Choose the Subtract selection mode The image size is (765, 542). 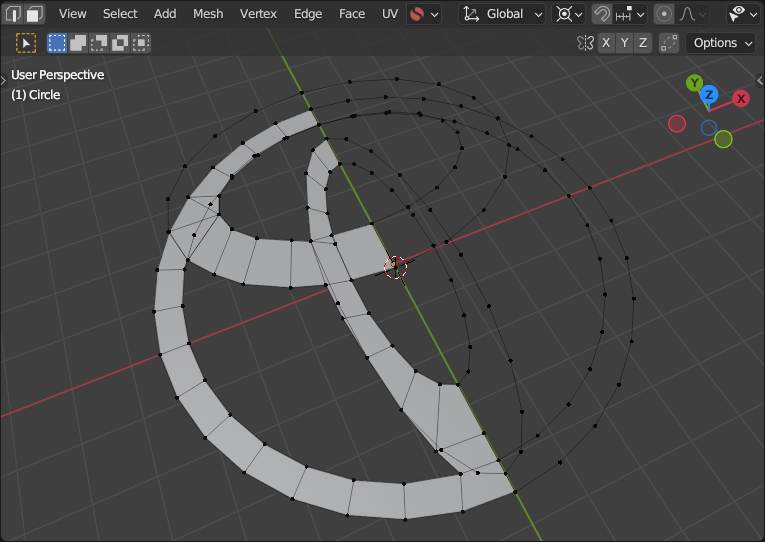(x=99, y=43)
